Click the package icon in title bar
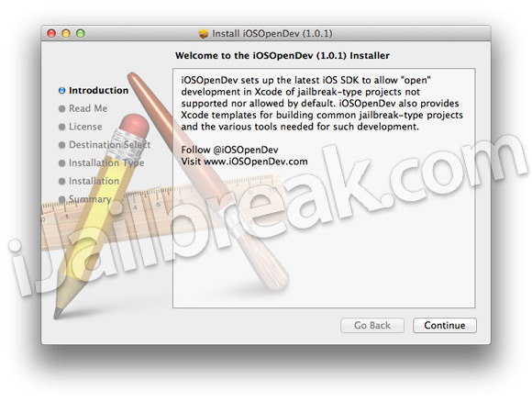This screenshot has width=532, height=402. pyautogui.click(x=204, y=34)
